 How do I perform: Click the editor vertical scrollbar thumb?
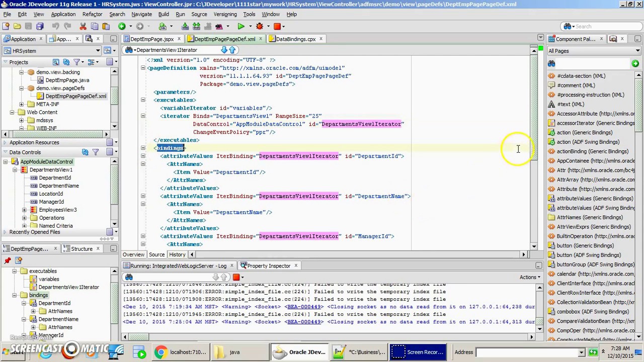[534, 107]
